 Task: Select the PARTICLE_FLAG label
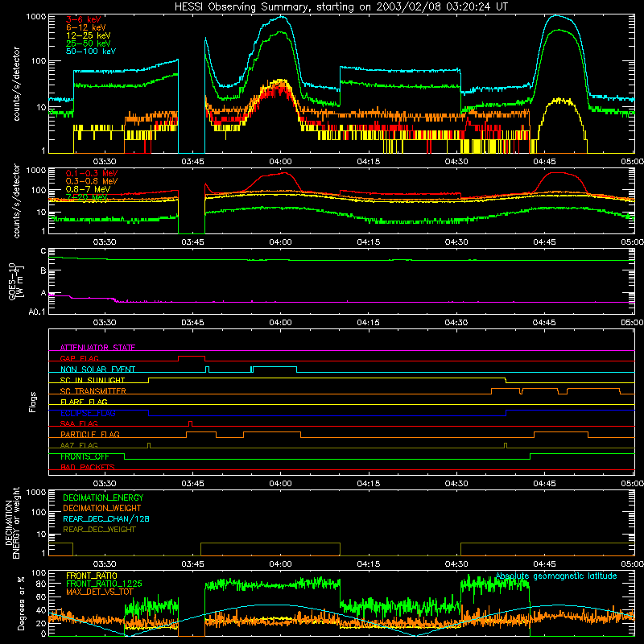tap(89, 434)
